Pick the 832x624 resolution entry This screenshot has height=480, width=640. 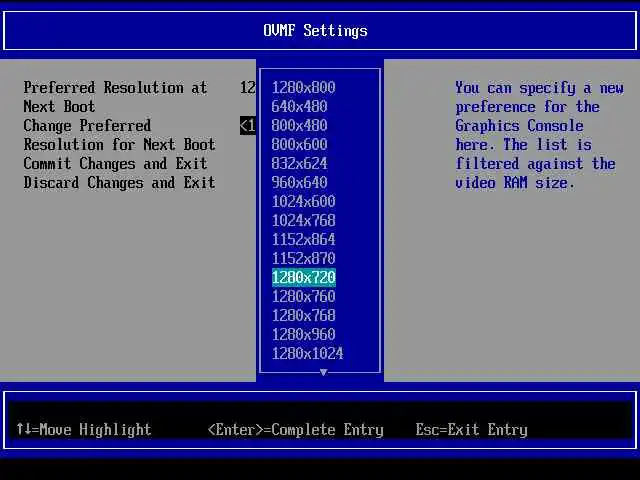299,163
